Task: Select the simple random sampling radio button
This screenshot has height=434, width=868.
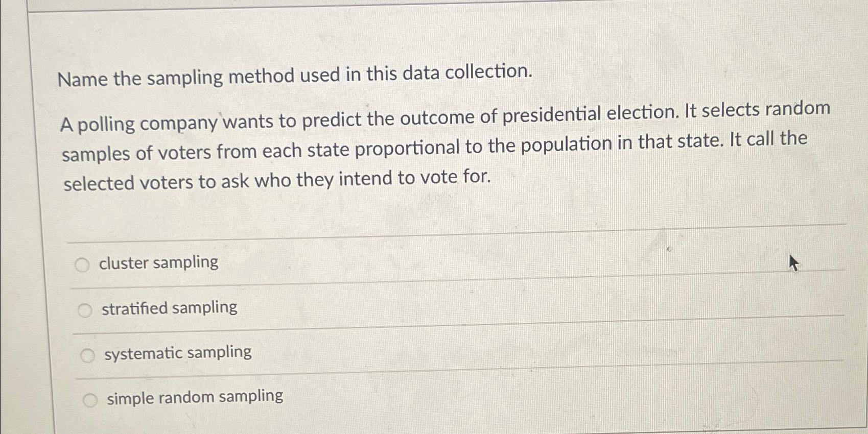Action: (90, 399)
